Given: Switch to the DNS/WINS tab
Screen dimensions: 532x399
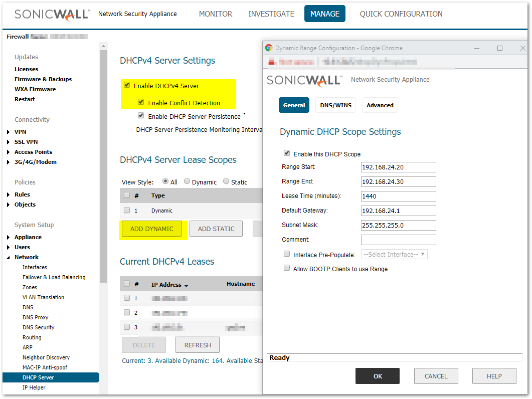Looking at the screenshot, I should (x=335, y=105).
